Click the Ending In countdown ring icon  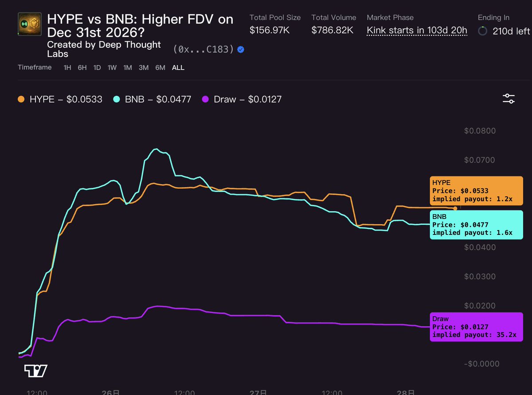point(483,31)
